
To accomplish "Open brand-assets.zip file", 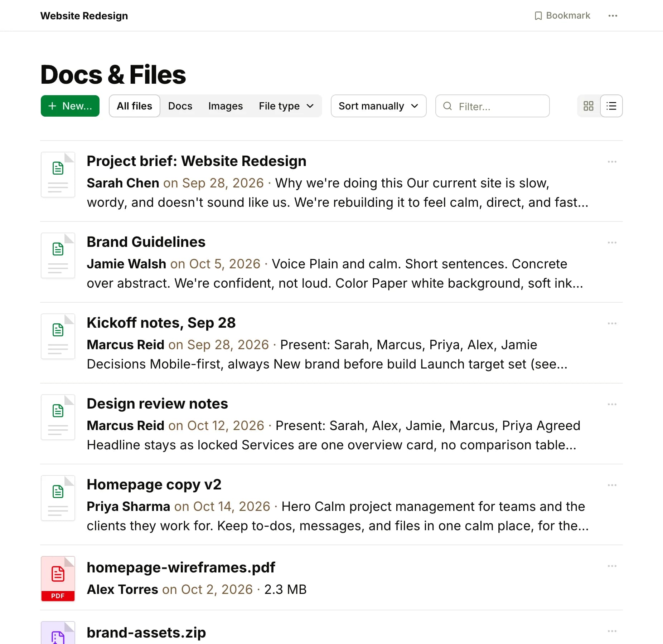I will pyautogui.click(x=146, y=633).
